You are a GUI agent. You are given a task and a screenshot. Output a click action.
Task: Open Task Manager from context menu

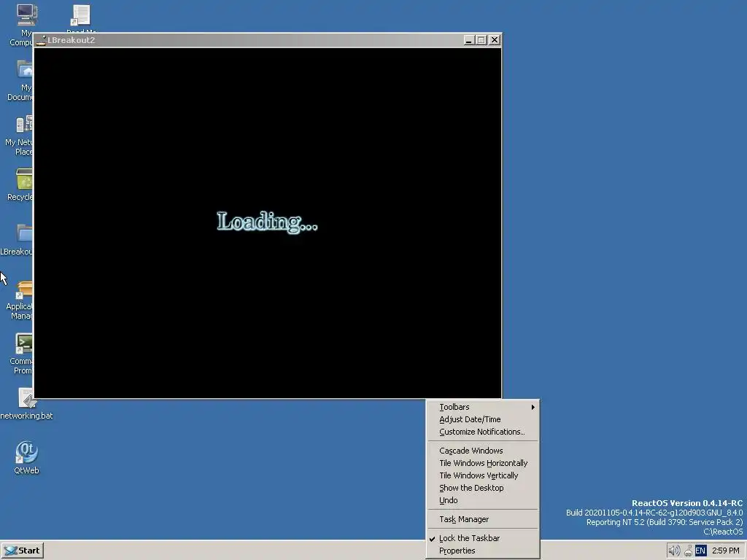tap(483, 519)
